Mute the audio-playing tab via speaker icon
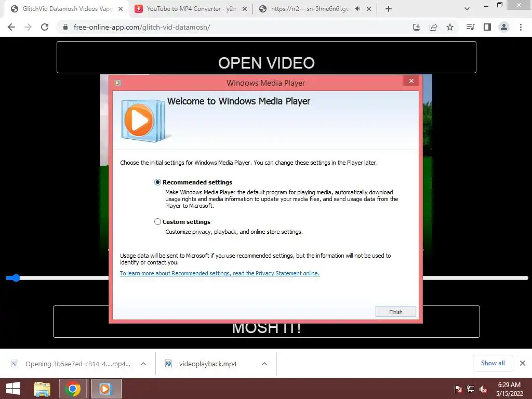532x399 pixels. click(357, 9)
